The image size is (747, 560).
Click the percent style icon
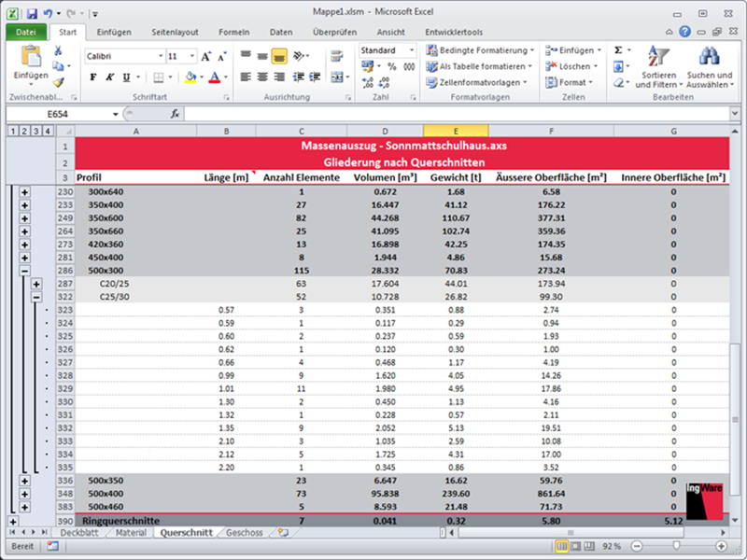click(392, 67)
